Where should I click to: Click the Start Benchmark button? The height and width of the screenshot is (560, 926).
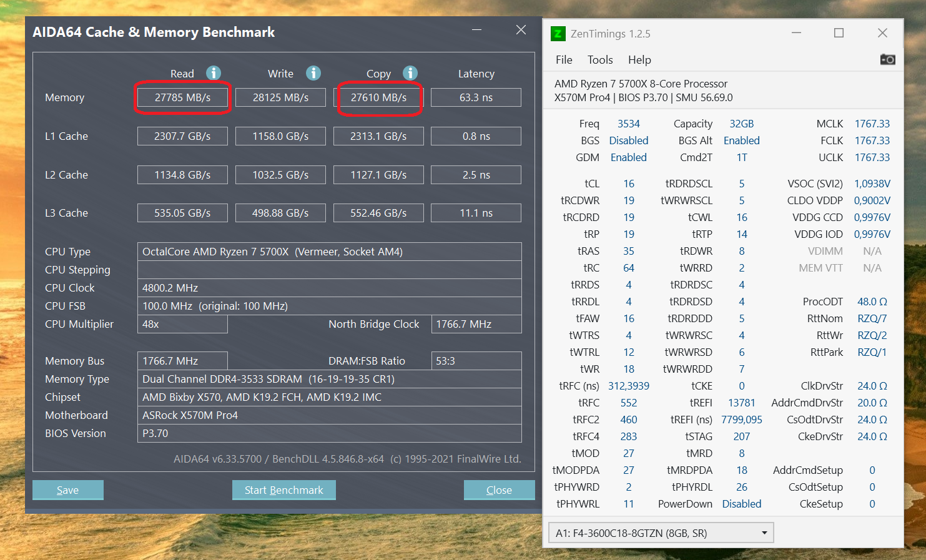[284, 490]
